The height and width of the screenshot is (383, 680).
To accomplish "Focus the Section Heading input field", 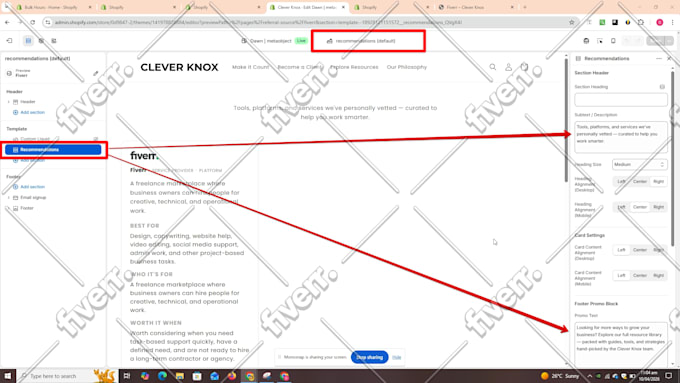I will (x=621, y=100).
